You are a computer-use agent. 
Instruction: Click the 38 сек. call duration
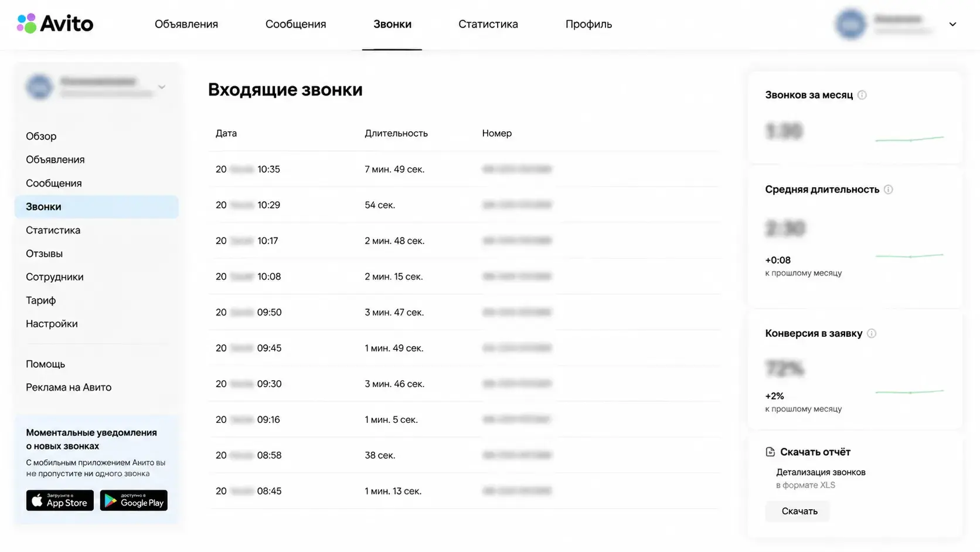coord(380,455)
